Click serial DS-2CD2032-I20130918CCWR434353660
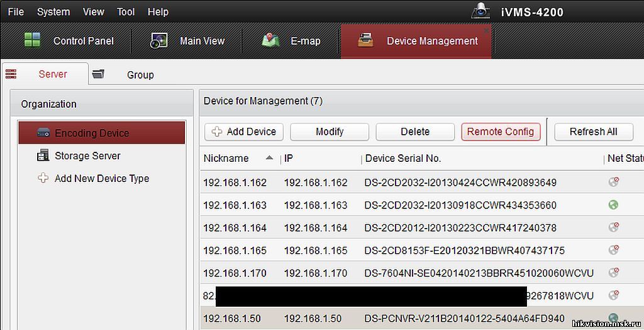Screen dimensions: 644x330 click(460, 205)
